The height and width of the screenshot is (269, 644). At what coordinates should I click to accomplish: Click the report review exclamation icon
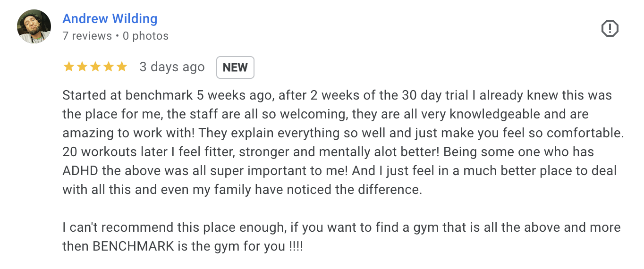(x=610, y=29)
